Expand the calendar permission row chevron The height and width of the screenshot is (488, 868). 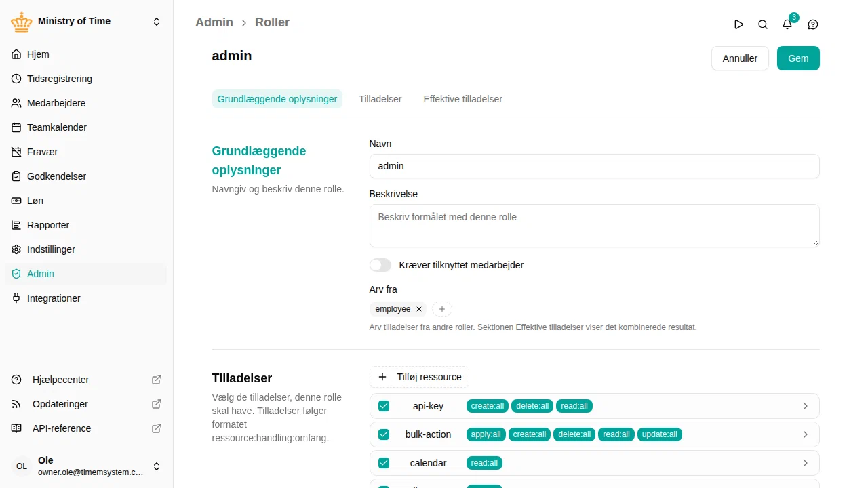[x=806, y=463]
